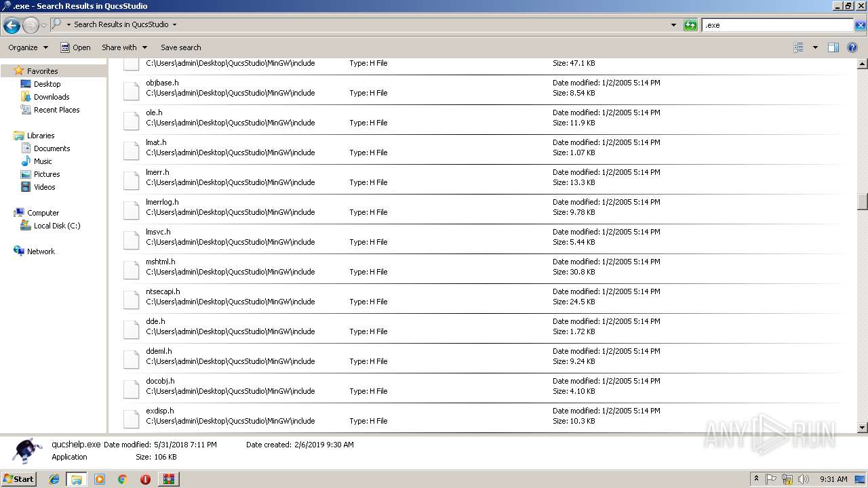Click the ntsecapi.h file name

(163, 291)
